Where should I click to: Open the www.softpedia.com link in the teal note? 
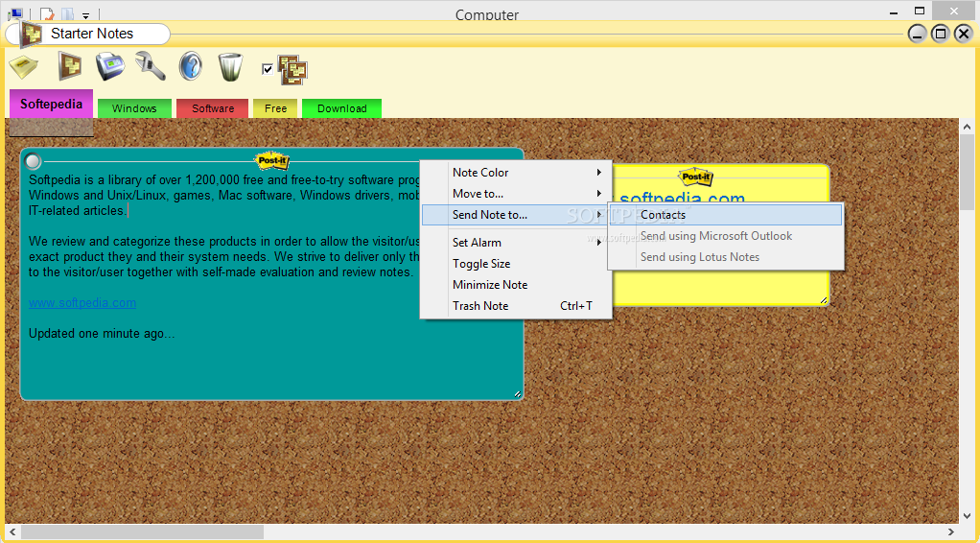coord(82,303)
